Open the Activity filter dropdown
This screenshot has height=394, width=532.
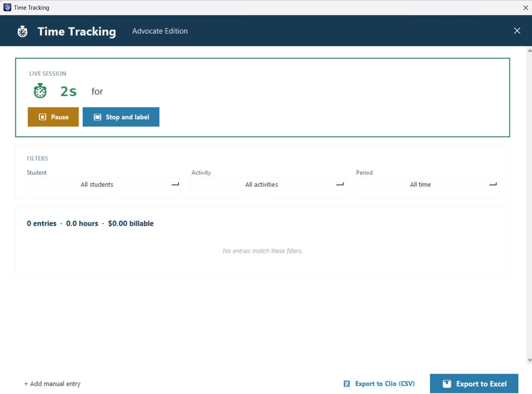[x=268, y=184]
